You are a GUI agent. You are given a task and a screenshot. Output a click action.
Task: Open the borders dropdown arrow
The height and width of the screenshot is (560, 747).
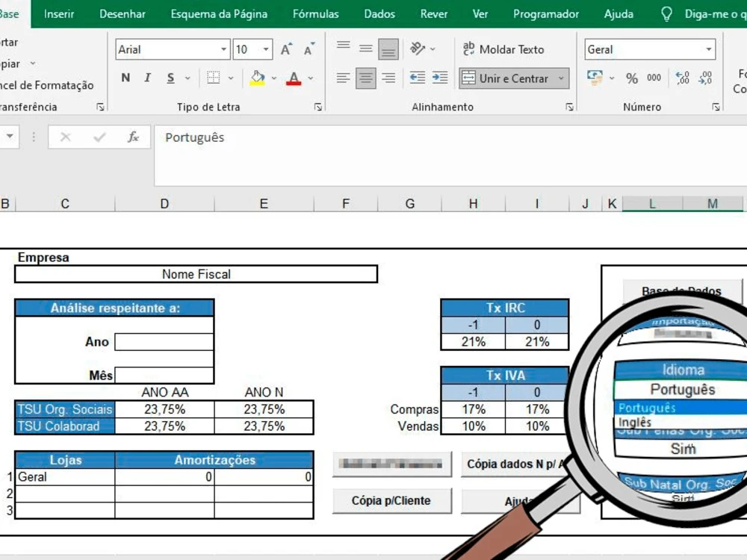231,78
